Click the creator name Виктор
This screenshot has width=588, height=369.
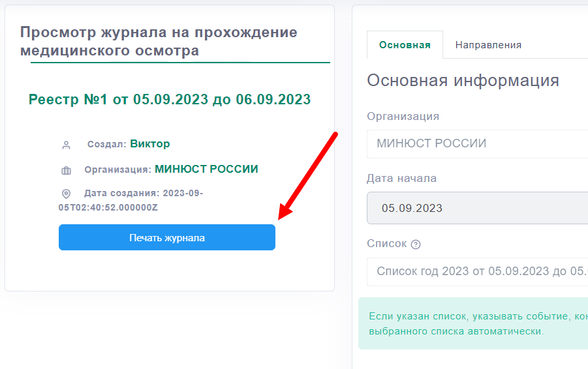click(150, 144)
